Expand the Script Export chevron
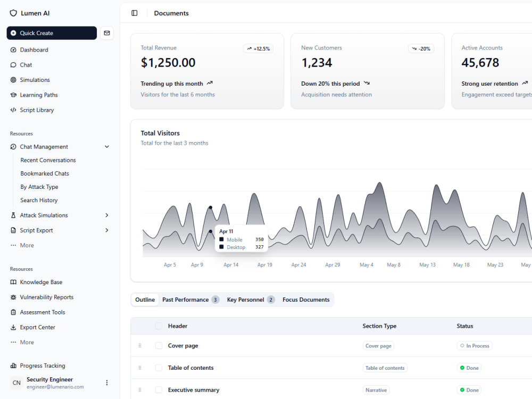532x399 pixels. tap(107, 230)
